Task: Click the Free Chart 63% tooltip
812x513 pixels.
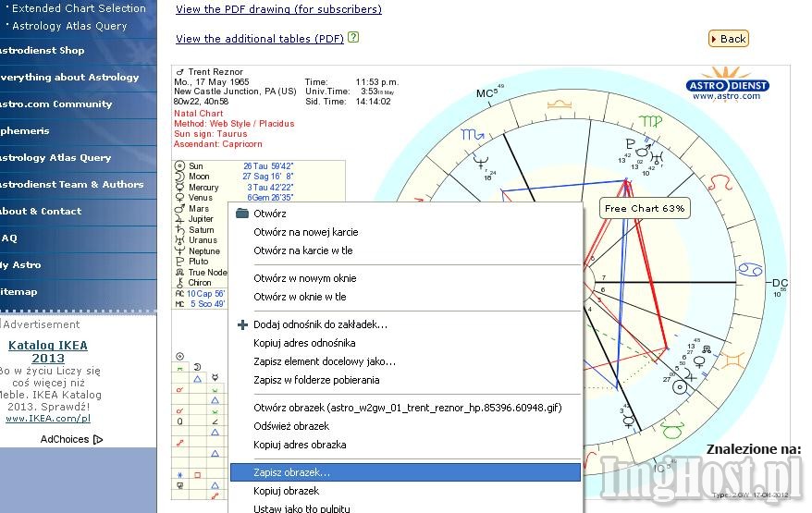Action: click(645, 209)
